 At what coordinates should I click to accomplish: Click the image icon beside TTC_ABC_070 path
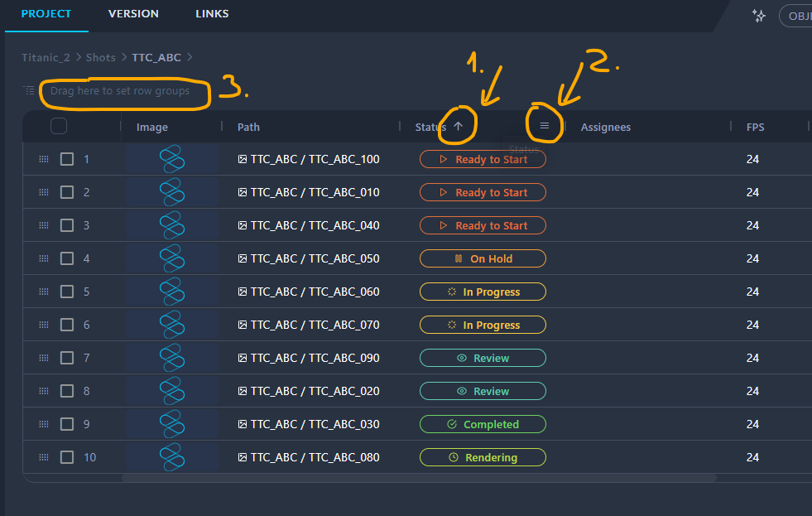click(243, 325)
